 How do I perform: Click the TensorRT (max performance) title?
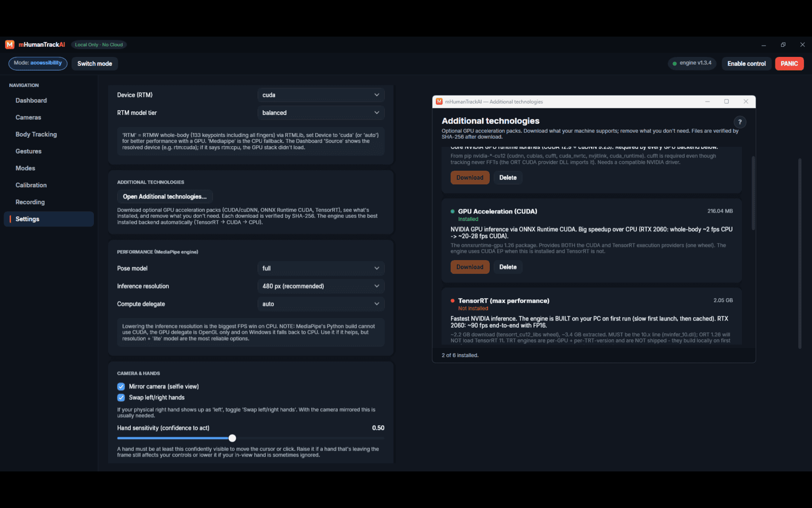pyautogui.click(x=503, y=301)
